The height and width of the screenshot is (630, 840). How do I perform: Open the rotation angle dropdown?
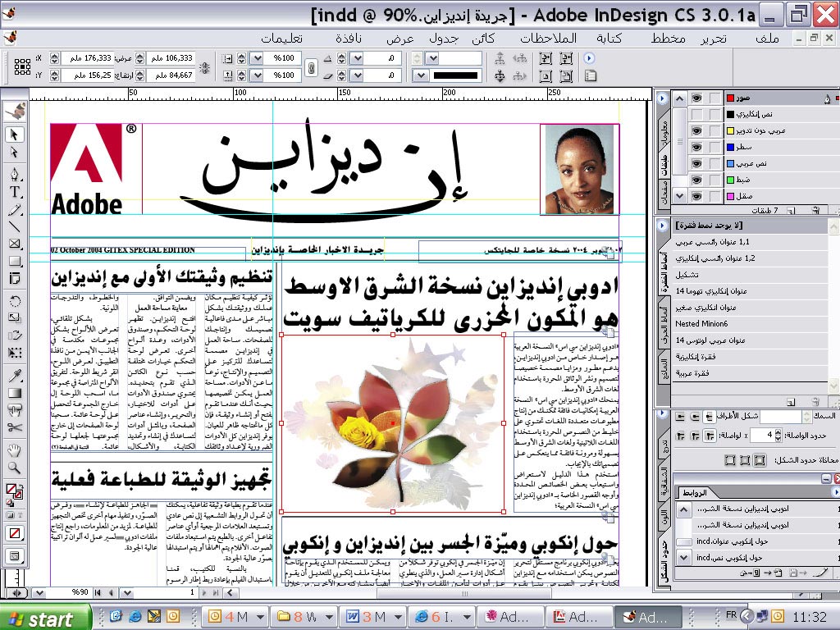coord(357,58)
